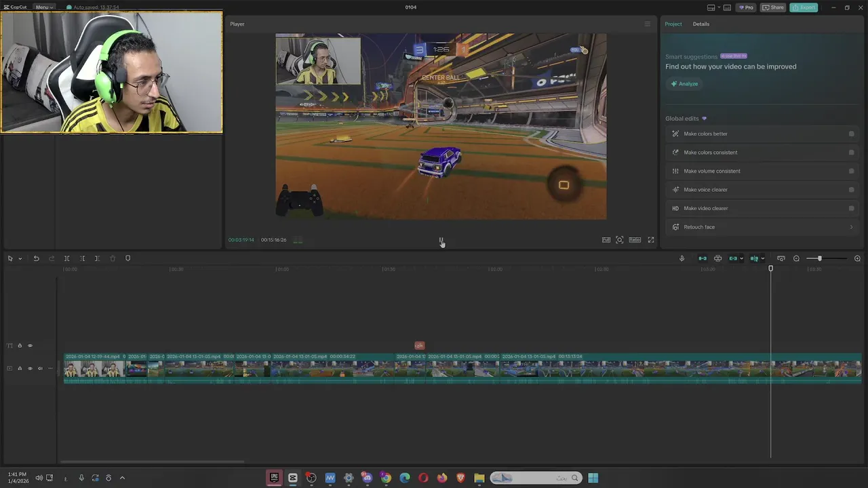Enable Make video clearer checkbox
This screenshot has height=488, width=868.
click(x=852, y=208)
